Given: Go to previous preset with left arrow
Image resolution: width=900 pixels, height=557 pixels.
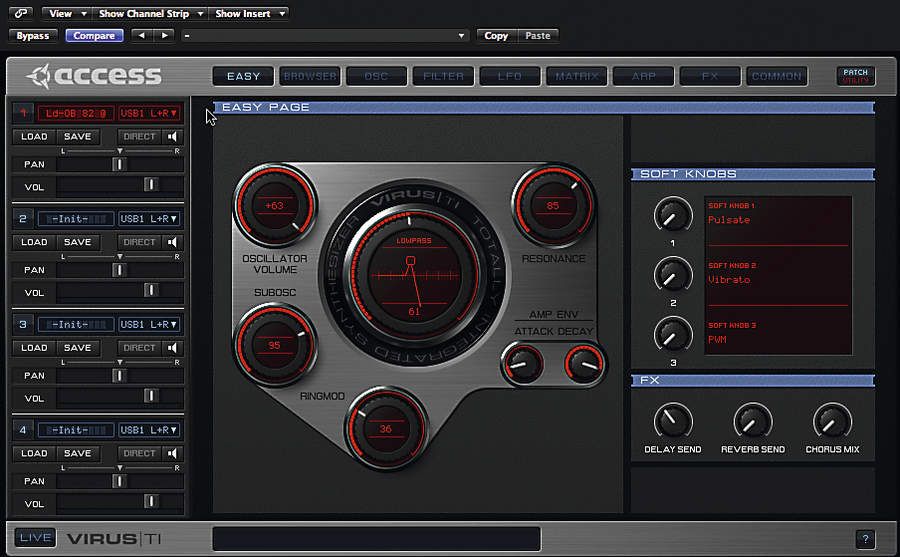Looking at the screenshot, I should click(142, 36).
